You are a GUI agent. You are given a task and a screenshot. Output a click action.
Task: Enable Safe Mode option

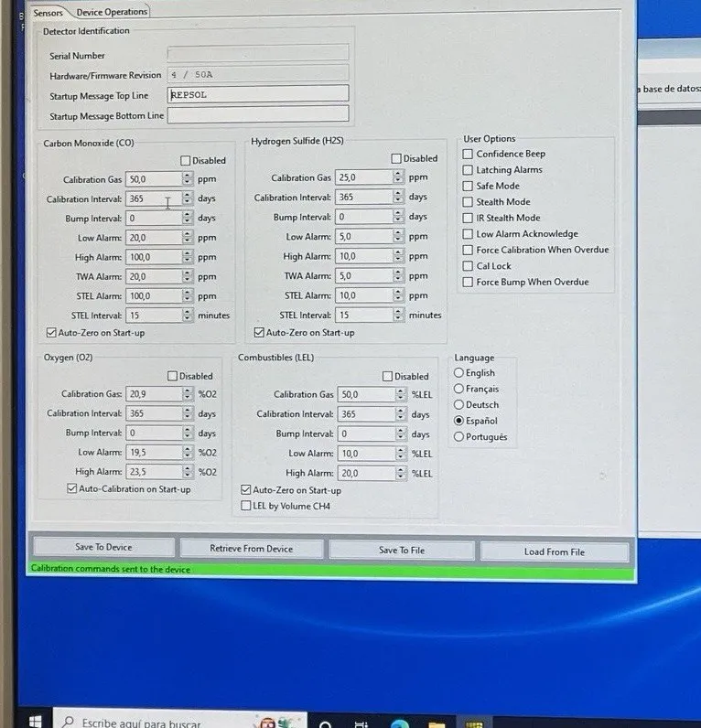click(468, 187)
